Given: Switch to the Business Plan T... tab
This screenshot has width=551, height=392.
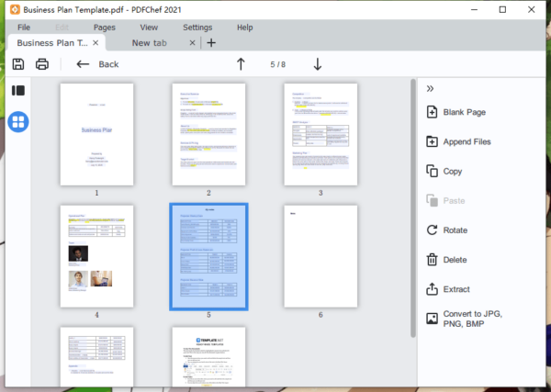Looking at the screenshot, I should pyautogui.click(x=55, y=43).
